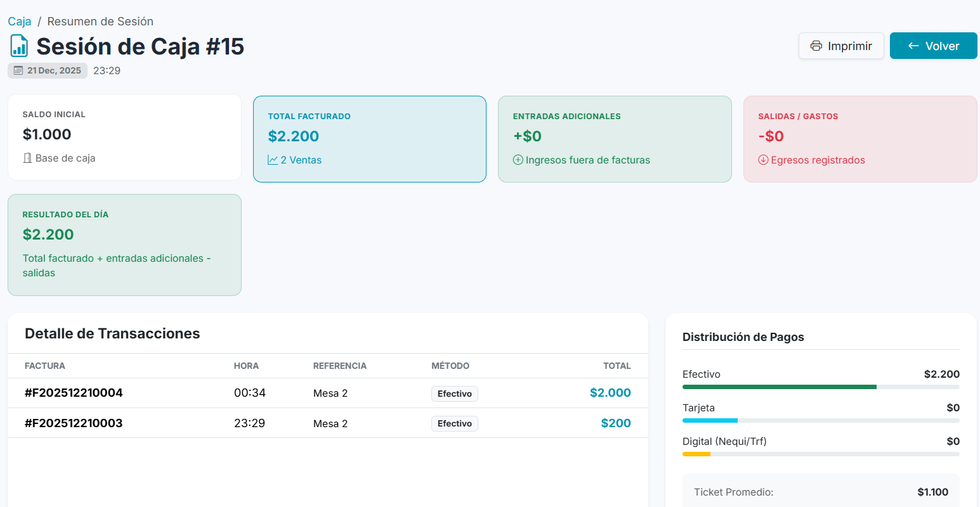Click the Efectivo badge for the 00:34 transaction
Screen dimensions: 980x507
point(454,394)
